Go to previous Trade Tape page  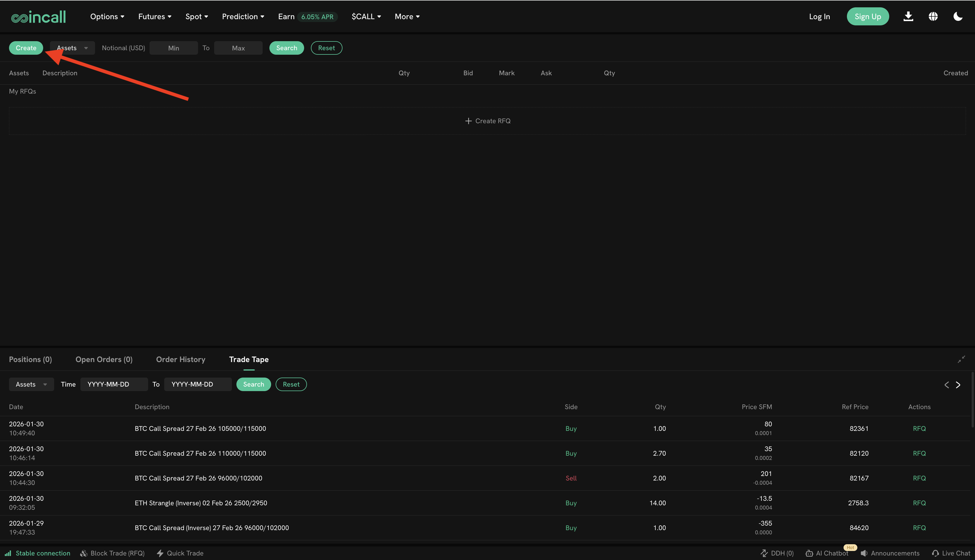tap(947, 385)
